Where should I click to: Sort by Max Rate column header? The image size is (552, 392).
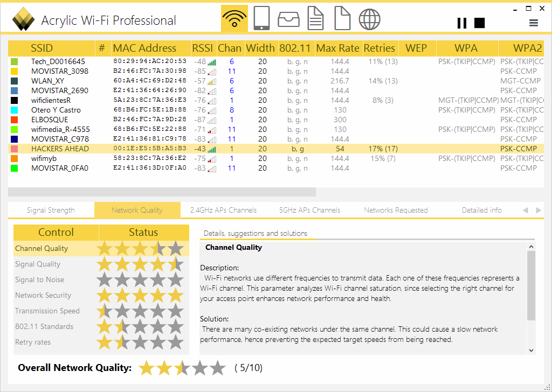pos(339,48)
